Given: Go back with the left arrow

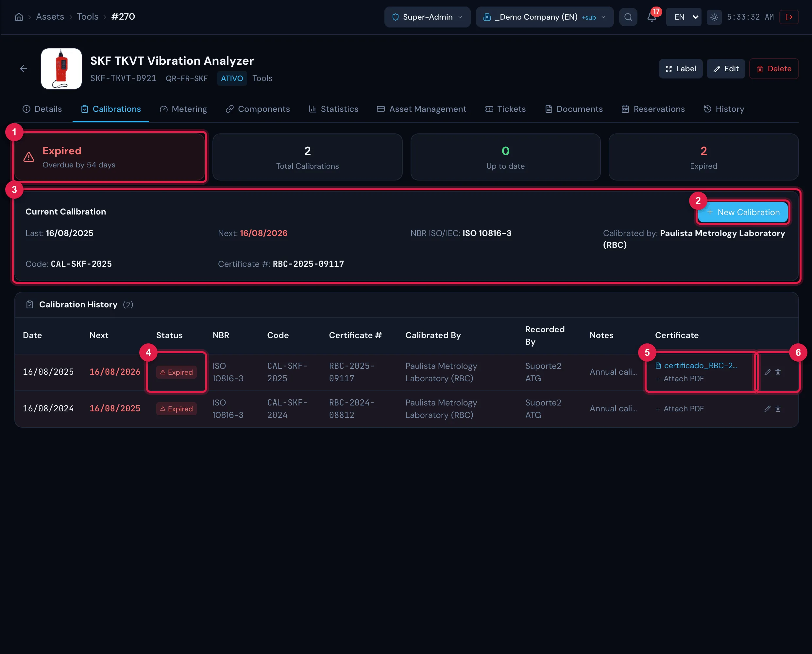Looking at the screenshot, I should [23, 69].
